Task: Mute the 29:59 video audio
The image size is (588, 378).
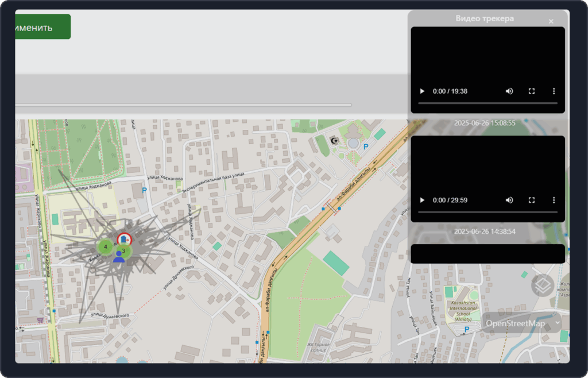Action: 509,200
